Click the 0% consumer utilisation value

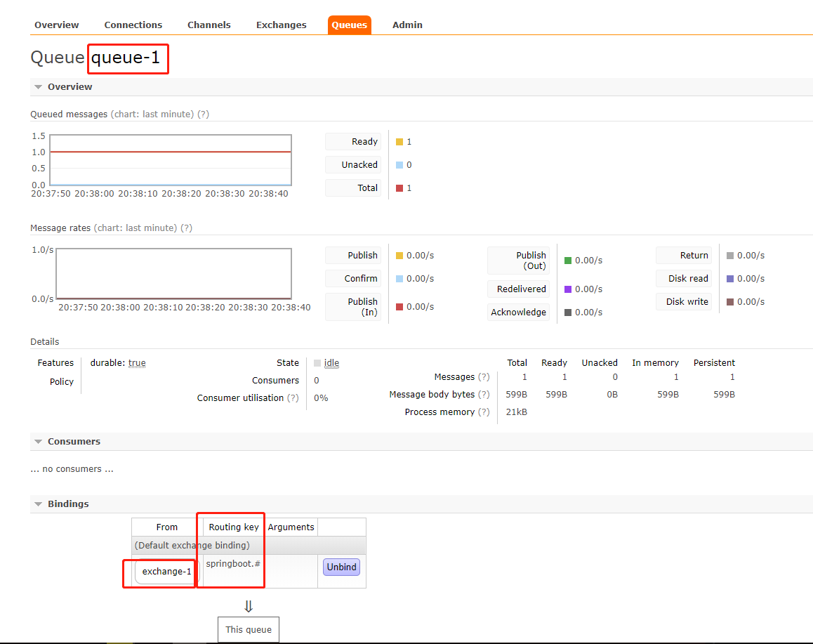click(x=321, y=397)
